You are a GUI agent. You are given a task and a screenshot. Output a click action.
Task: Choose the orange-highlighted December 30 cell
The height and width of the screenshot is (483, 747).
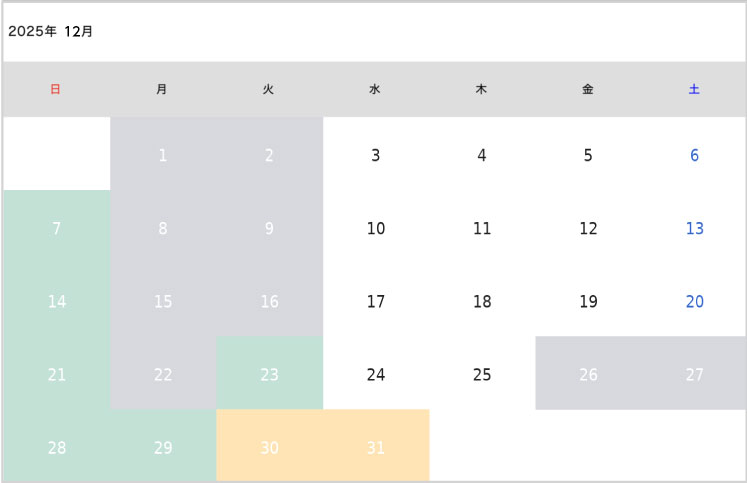point(269,447)
